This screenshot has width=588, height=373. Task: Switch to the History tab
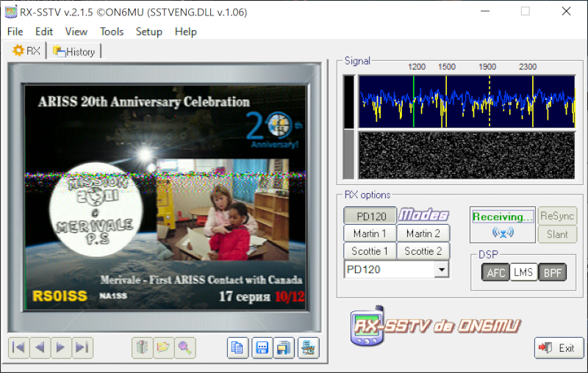tap(74, 51)
